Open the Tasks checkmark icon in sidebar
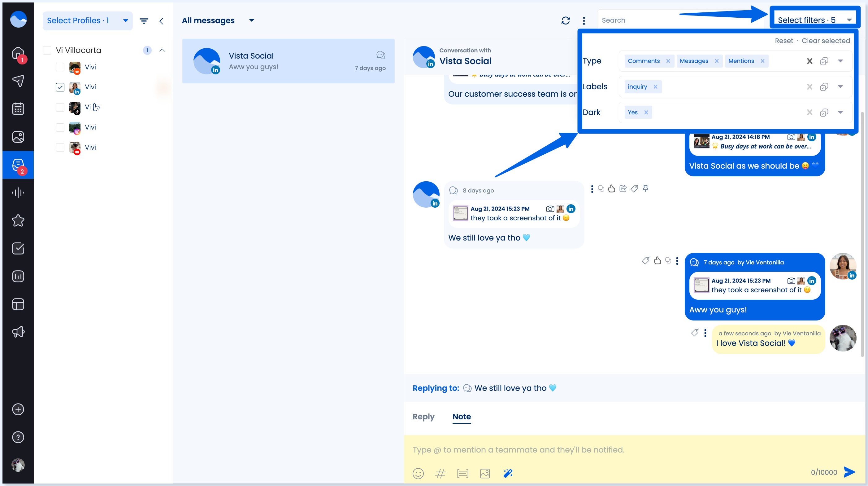This screenshot has height=486, width=868. pos(18,249)
